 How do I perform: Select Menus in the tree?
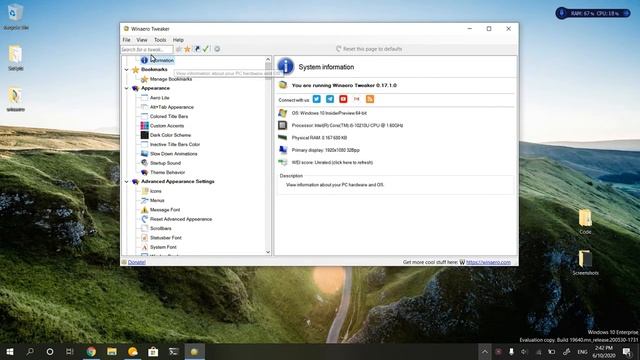click(x=157, y=201)
